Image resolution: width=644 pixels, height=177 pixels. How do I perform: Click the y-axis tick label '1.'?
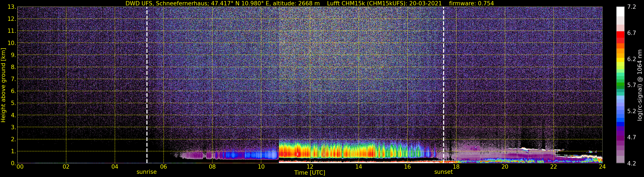point(13,151)
